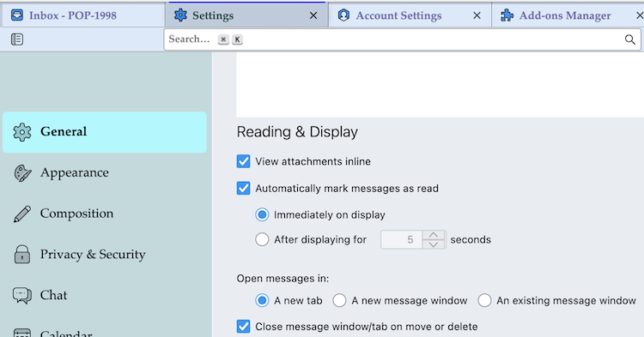The width and height of the screenshot is (644, 337).
Task: Choose A new message window option
Action: [339, 300]
